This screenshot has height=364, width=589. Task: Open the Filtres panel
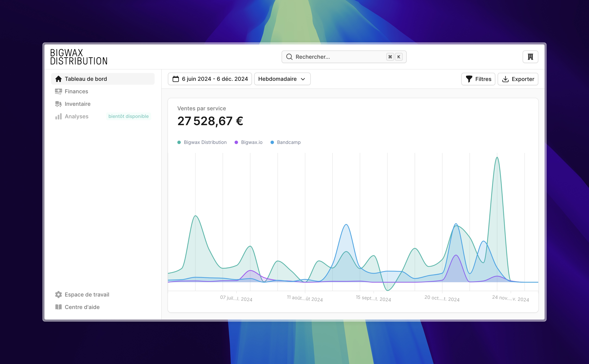(x=478, y=79)
